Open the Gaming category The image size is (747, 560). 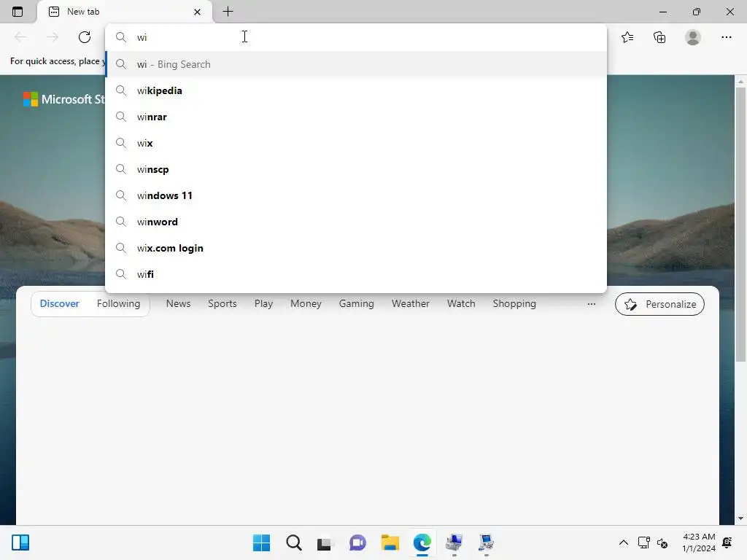pos(356,304)
